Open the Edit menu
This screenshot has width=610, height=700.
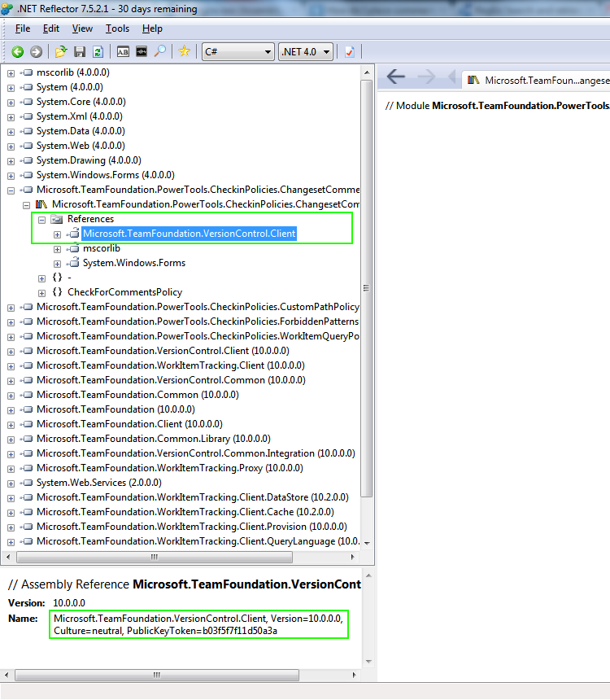pyautogui.click(x=51, y=28)
